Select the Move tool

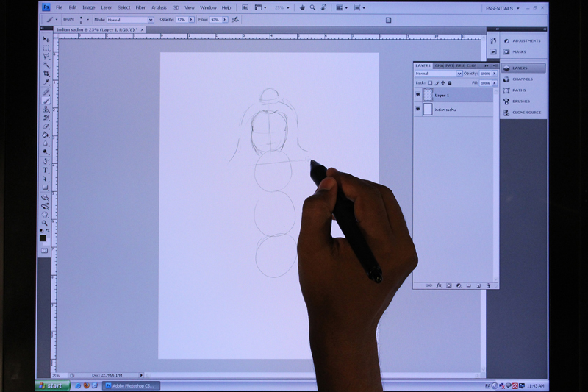click(x=46, y=39)
